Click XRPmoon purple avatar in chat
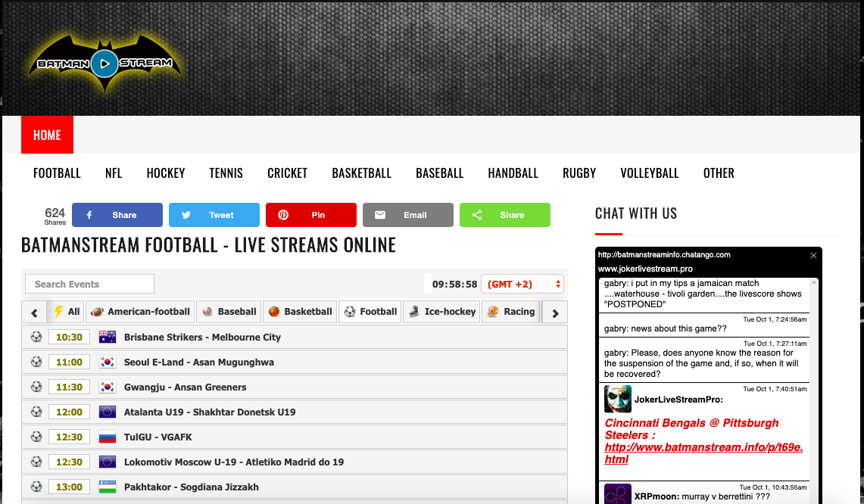 pyautogui.click(x=618, y=494)
